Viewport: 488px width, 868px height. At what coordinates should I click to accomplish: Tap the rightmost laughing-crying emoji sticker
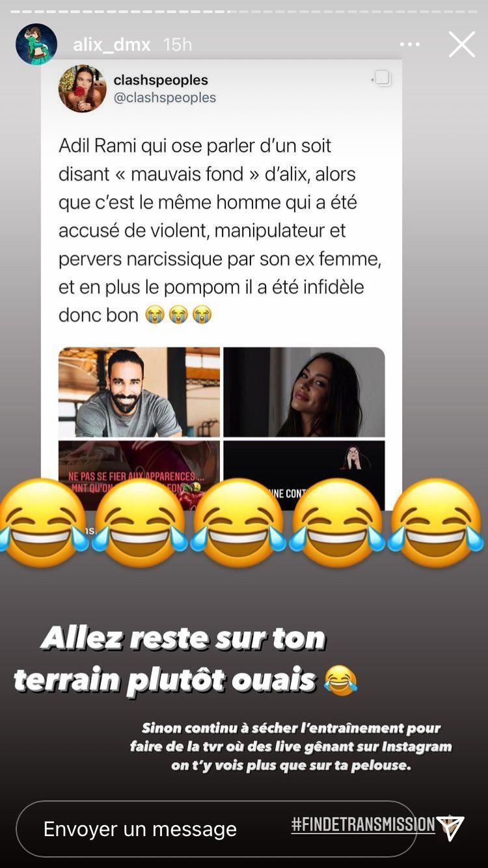click(x=436, y=524)
